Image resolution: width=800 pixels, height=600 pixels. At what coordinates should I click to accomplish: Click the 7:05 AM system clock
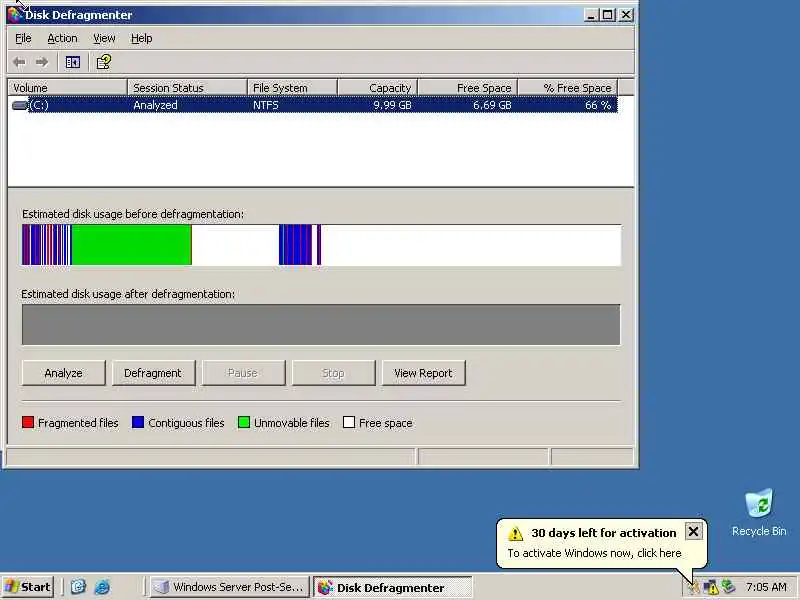pos(766,587)
